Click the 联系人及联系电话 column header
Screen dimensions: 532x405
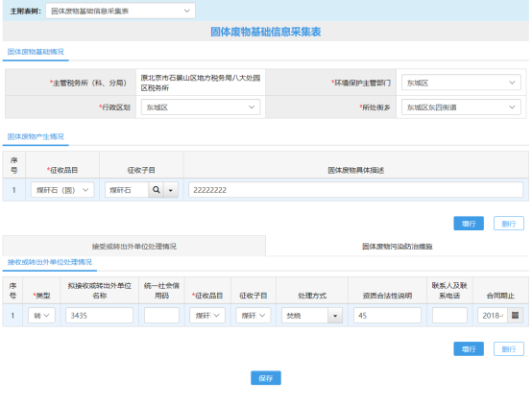point(449,291)
